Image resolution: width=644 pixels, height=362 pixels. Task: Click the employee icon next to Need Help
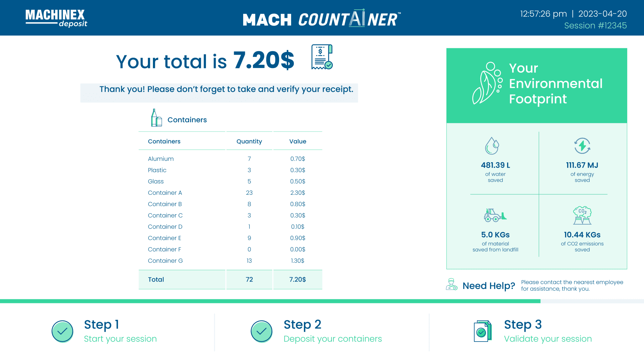pos(451,285)
